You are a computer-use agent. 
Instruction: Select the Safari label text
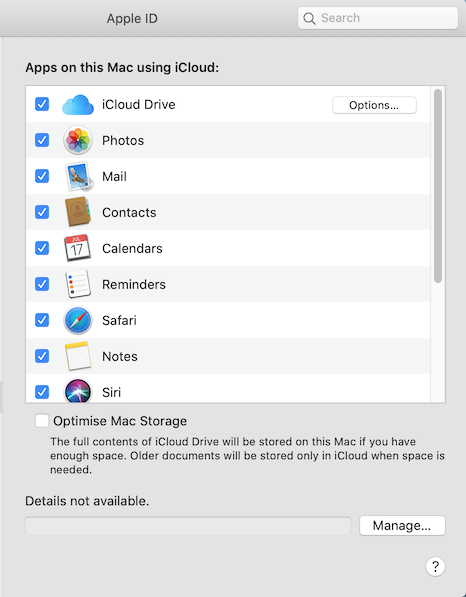pyautogui.click(x=119, y=320)
